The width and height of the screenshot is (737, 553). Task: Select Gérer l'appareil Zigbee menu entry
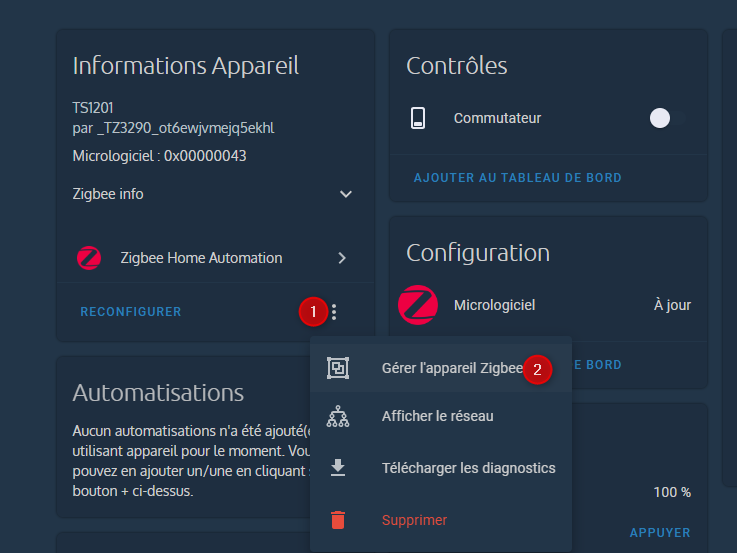point(441,368)
